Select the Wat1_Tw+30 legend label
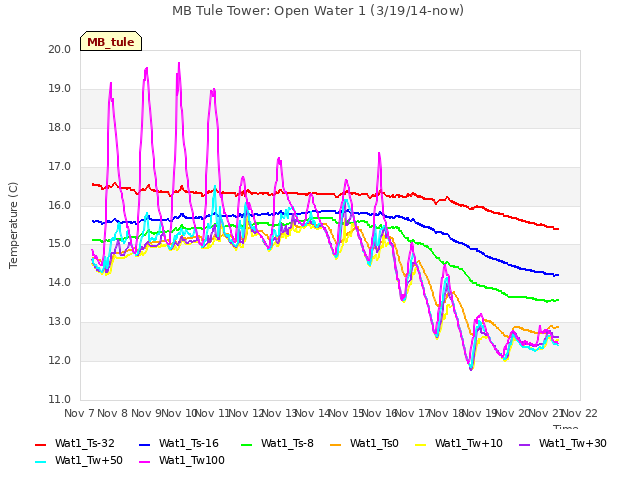 573,443
